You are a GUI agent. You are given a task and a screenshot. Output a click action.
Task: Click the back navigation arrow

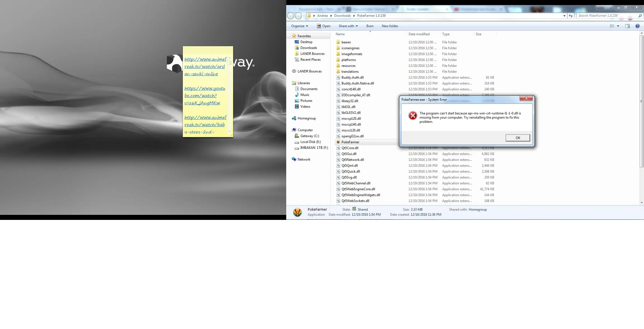[x=291, y=16]
